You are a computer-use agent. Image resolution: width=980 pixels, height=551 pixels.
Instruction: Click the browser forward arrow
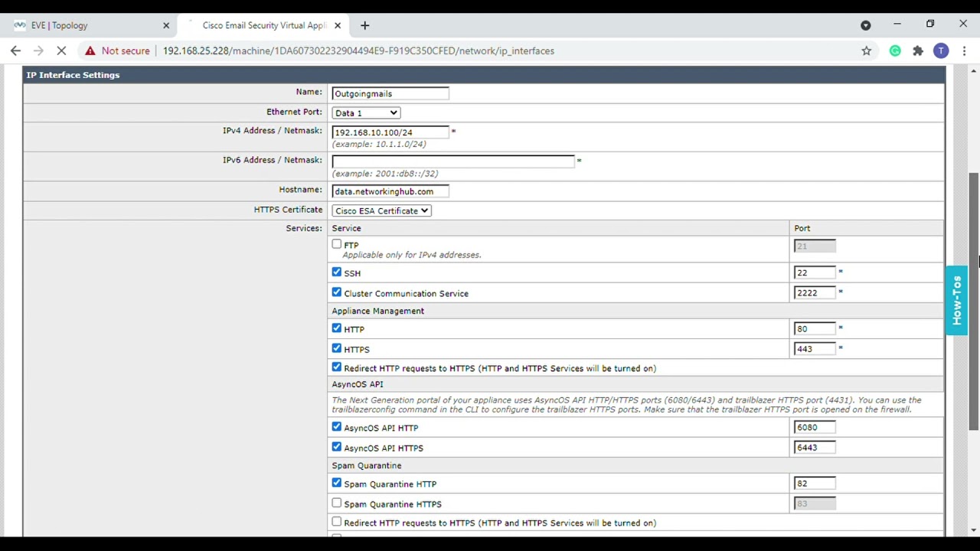click(x=39, y=51)
